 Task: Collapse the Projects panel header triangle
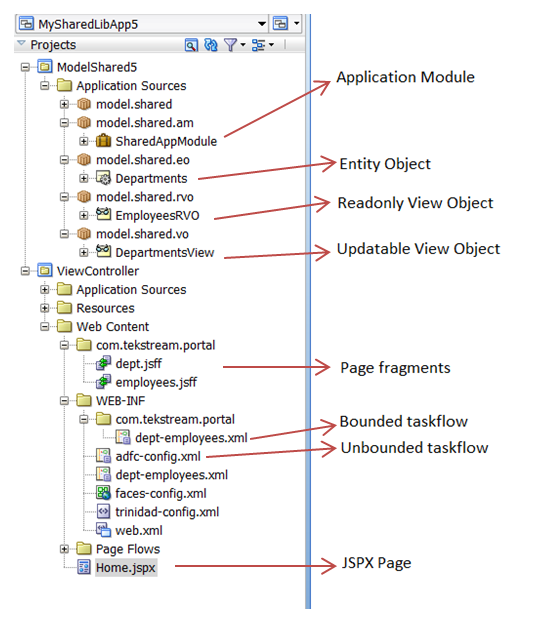[21, 43]
